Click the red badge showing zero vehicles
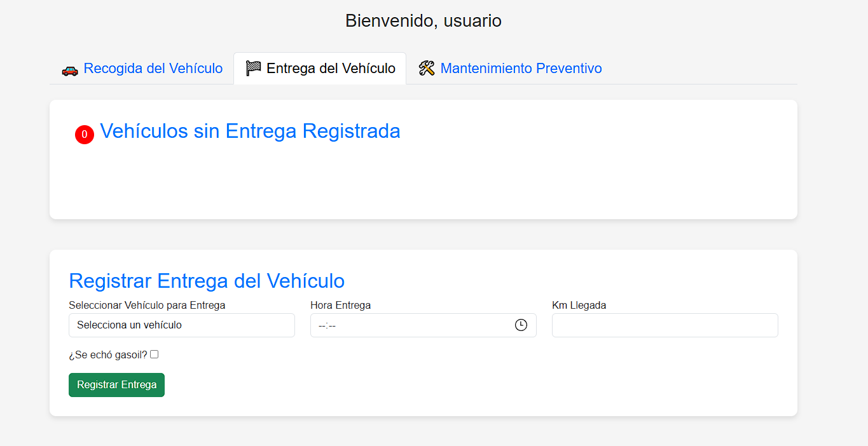Image resolution: width=868 pixels, height=446 pixels. click(x=85, y=134)
